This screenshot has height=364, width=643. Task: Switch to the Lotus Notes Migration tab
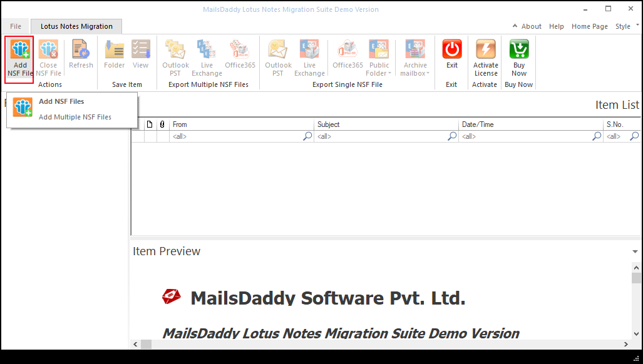pyautogui.click(x=76, y=26)
